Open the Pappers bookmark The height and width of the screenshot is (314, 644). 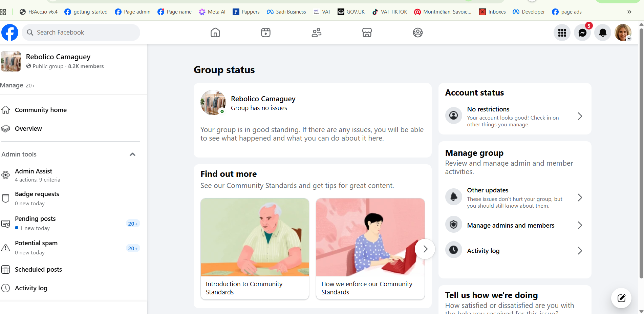tap(246, 12)
